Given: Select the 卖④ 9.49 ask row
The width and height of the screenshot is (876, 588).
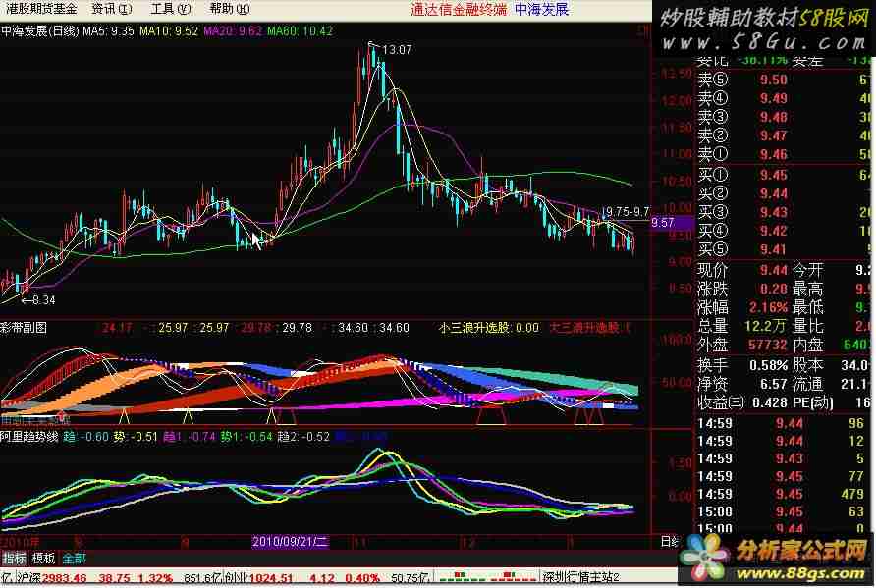Looking at the screenshot, I should pos(785,98).
